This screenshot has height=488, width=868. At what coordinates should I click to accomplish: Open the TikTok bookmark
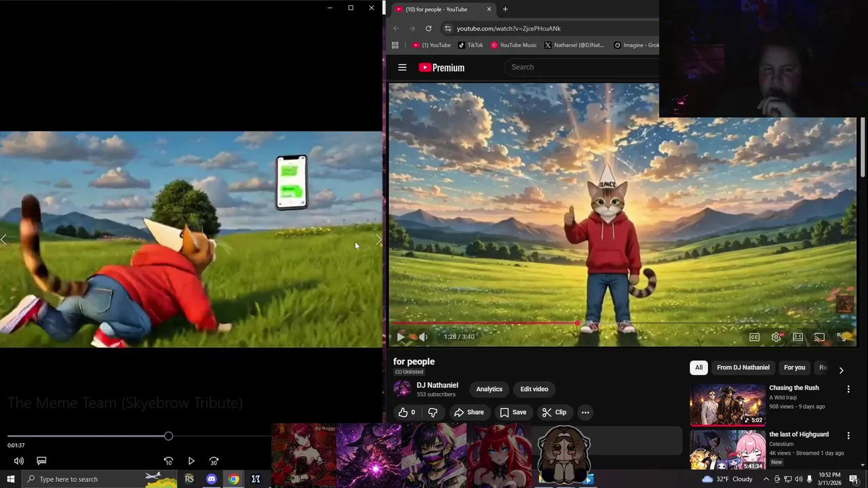[x=471, y=45]
